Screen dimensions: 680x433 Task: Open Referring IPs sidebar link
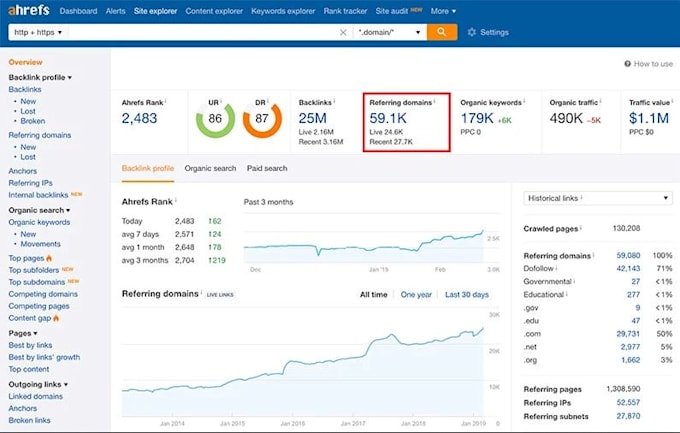30,183
